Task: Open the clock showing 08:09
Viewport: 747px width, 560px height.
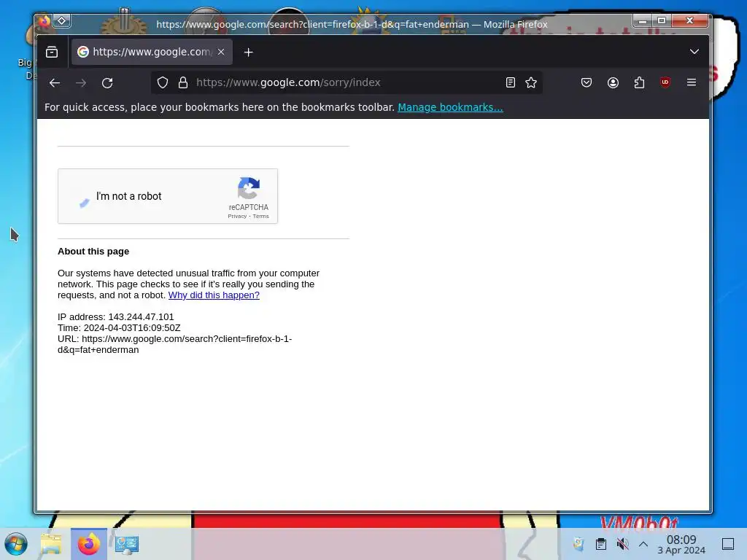Action: click(681, 544)
